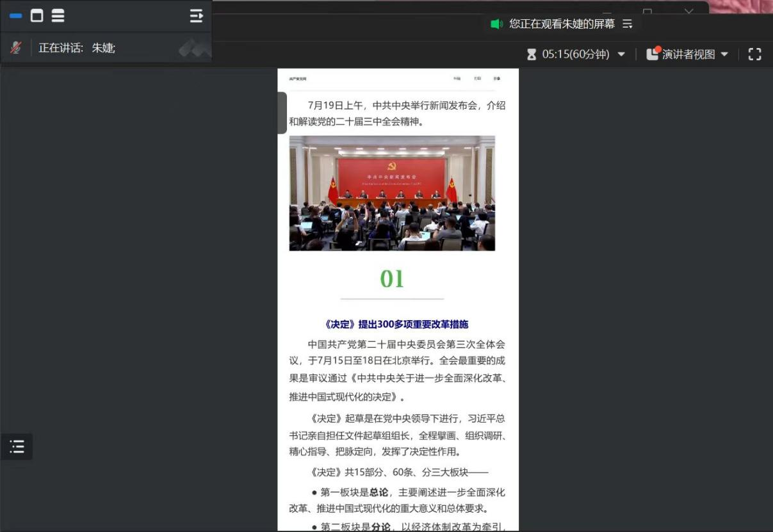Click the bullet 第一板块是总论
This screenshot has height=532, width=773.
[x=397, y=501]
